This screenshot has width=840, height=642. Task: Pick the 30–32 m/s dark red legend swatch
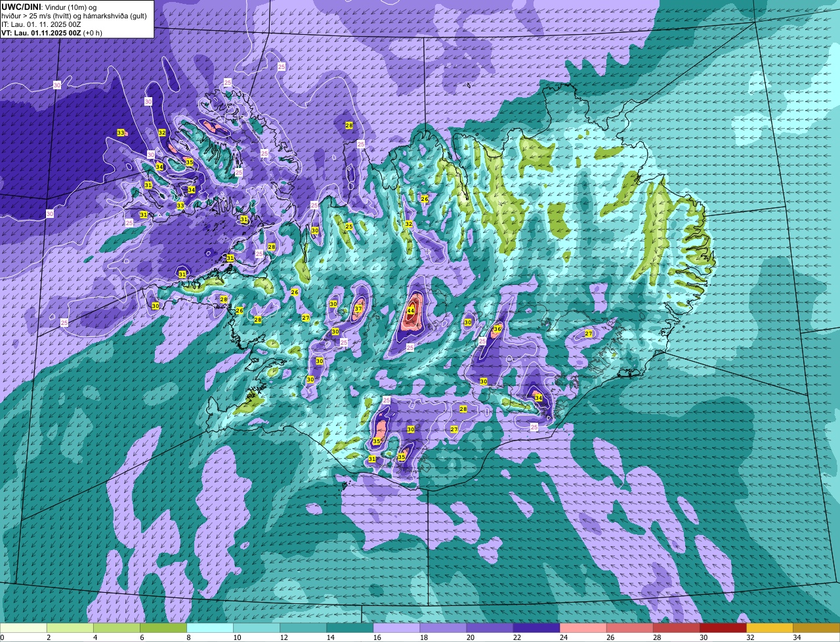tap(723, 628)
